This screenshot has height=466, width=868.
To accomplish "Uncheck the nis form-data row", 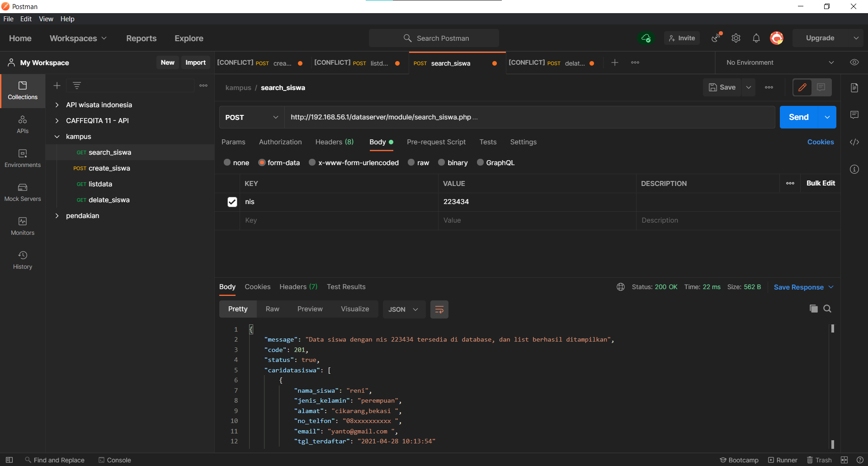I will [x=232, y=202].
